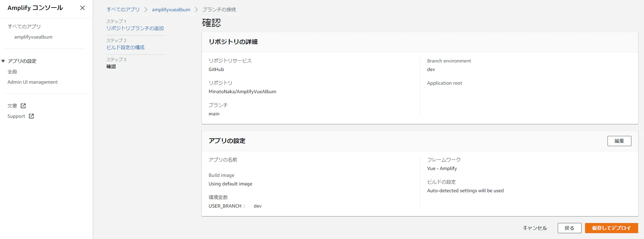Click the リポジトリの詳細 section heading
The width and height of the screenshot is (644, 239).
233,42
